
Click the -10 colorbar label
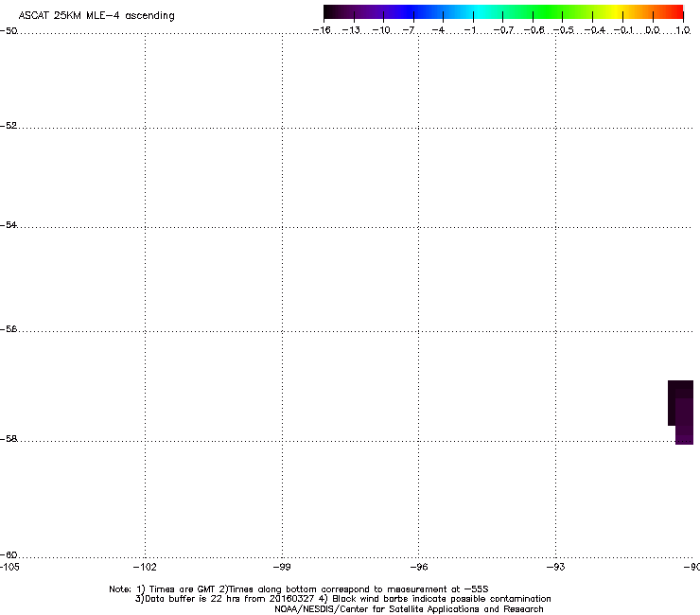tap(381, 30)
